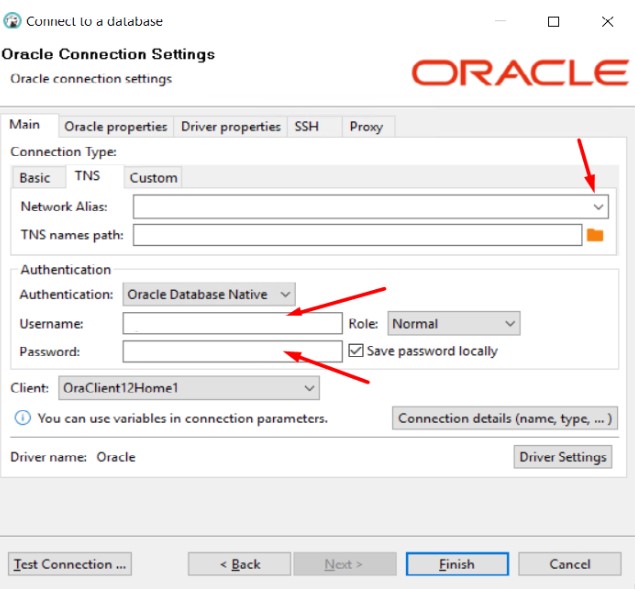Open the Oracle properties tab
The height and width of the screenshot is (589, 635).
(116, 127)
